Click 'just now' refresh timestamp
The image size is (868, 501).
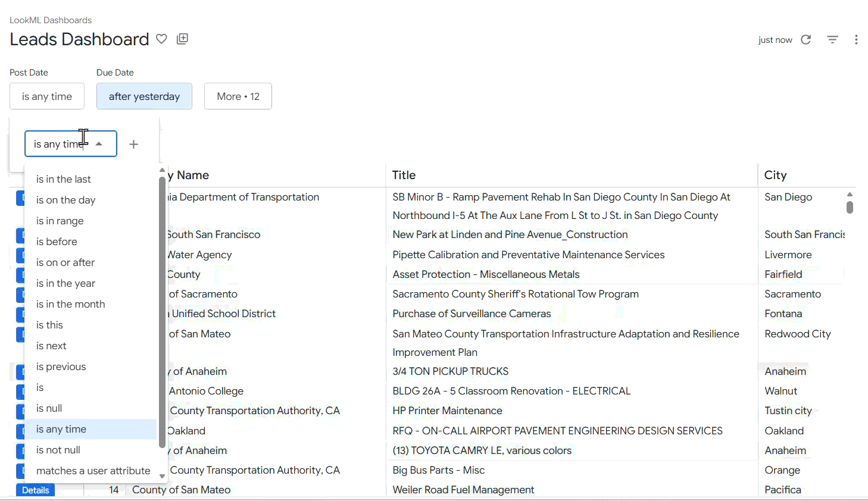pos(775,40)
